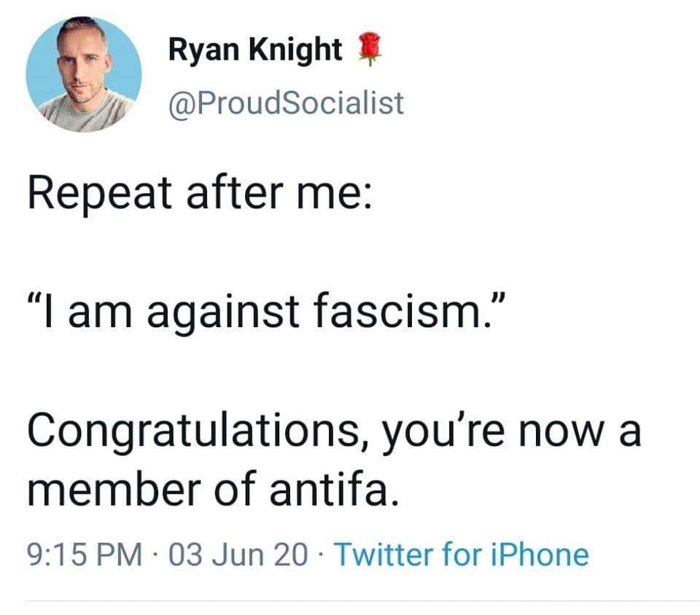Open Ryan Knight's profile picture
The height and width of the screenshot is (615, 700).
point(83,74)
